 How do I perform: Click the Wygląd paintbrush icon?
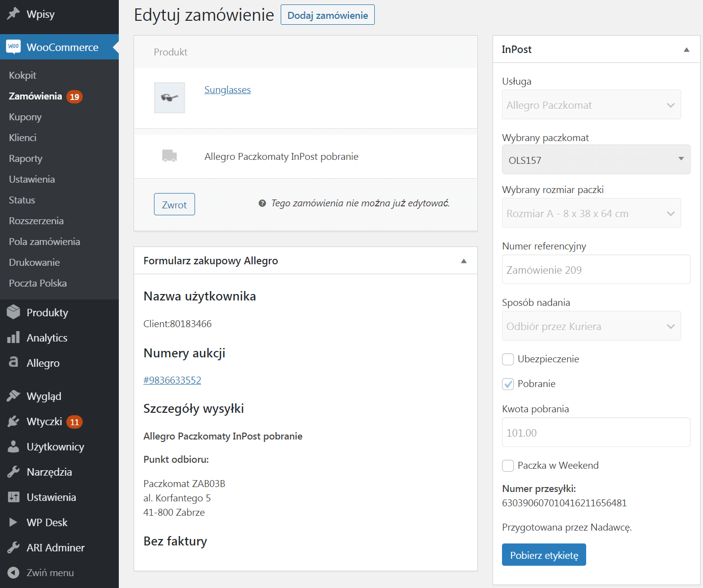(x=13, y=396)
